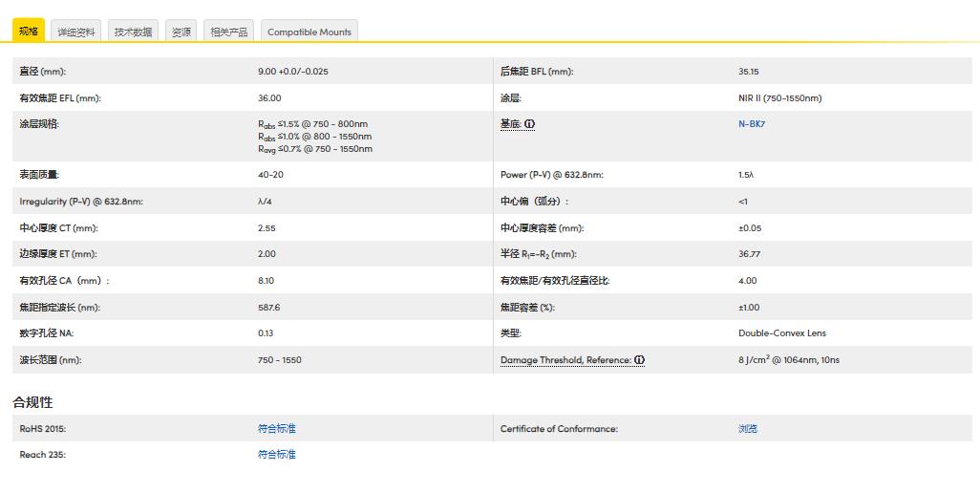Click the 边缘厚度 ET (mm) label
The width and height of the screenshot is (980, 493).
58,254
